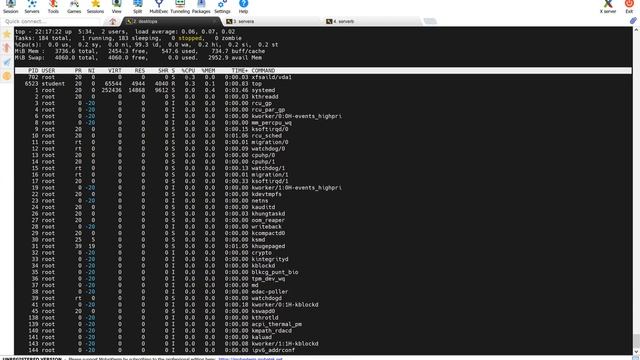Click the oom_reaper process name
The height and width of the screenshot is (360, 640).
click(x=268, y=220)
